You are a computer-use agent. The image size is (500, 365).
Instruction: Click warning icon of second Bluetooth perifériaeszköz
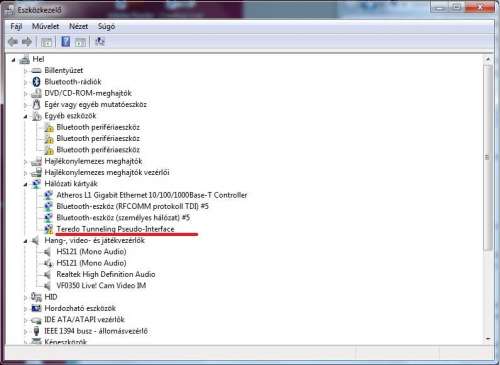[49, 139]
